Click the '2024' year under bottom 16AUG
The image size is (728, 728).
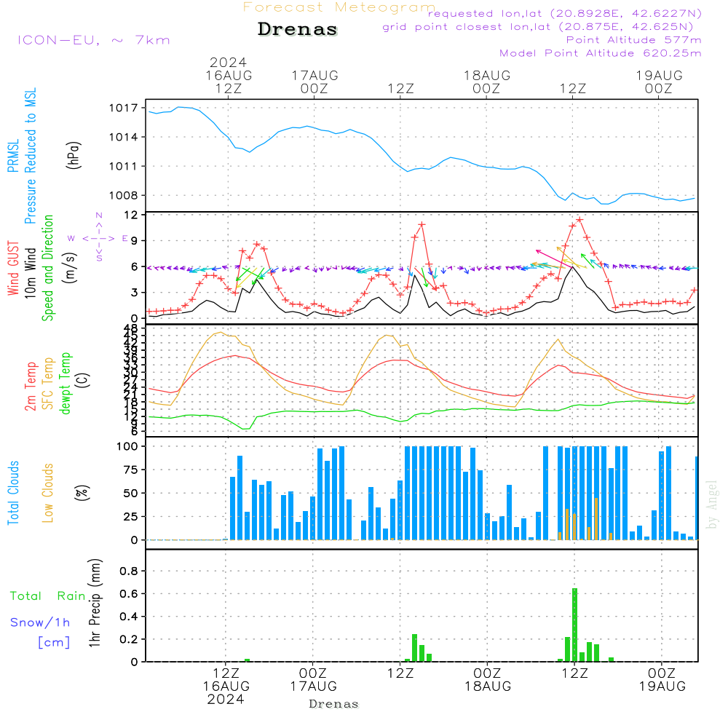click(226, 700)
